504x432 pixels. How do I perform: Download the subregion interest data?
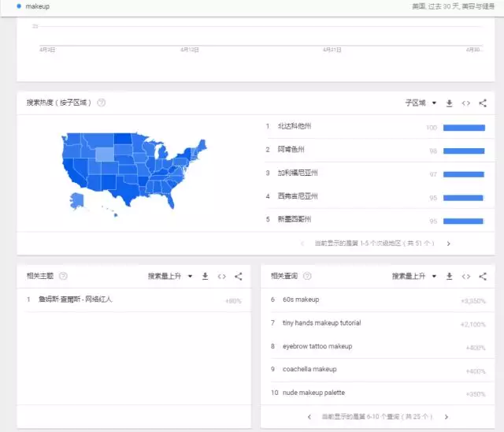coord(450,103)
